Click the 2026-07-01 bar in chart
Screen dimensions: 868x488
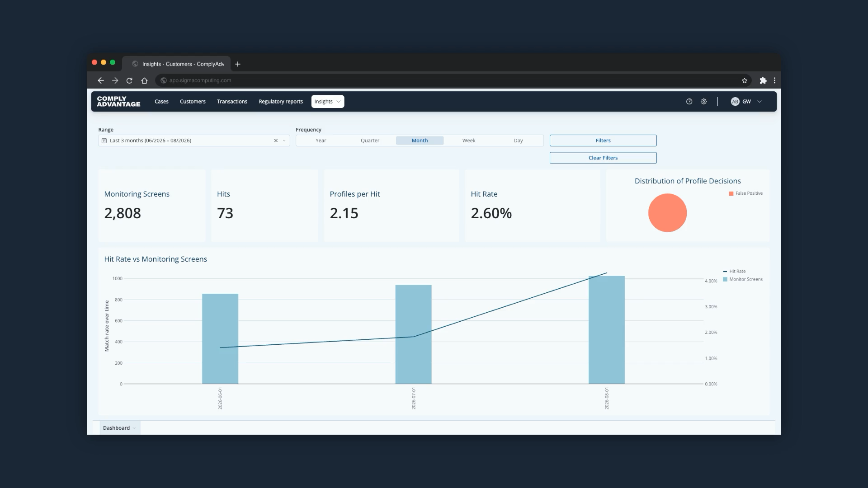pyautogui.click(x=413, y=334)
